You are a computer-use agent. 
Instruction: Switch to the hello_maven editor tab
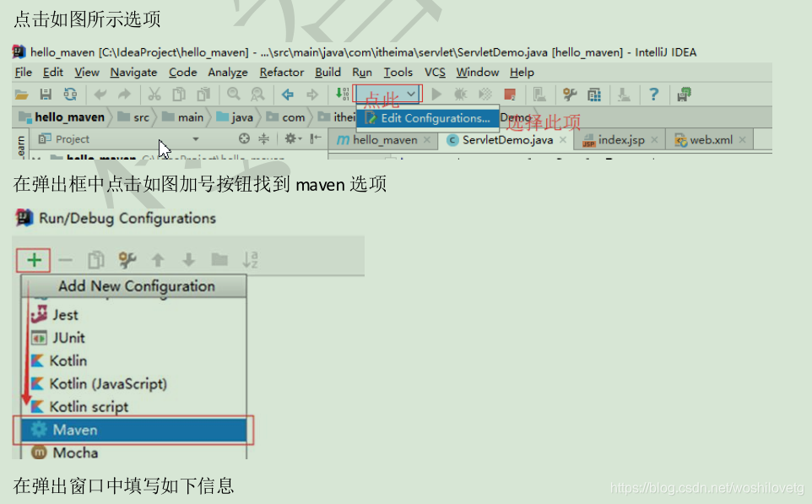coord(384,140)
